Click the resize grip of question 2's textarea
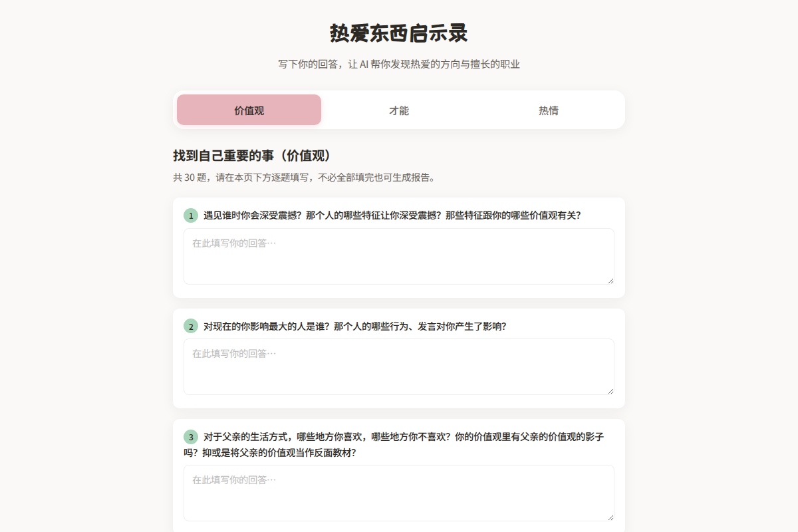Screen dimensions: 798x532 pyautogui.click(x=610, y=392)
